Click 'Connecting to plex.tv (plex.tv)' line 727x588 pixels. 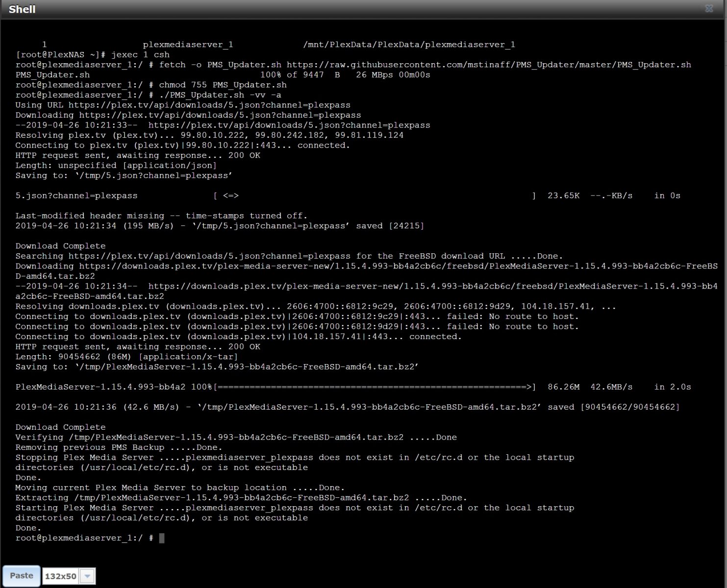[x=183, y=145]
